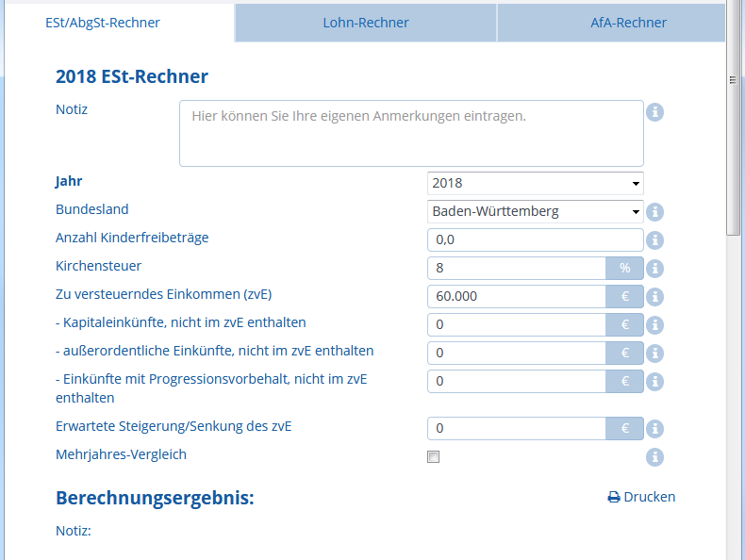The image size is (745, 560).
Task: Click the Drucken print link
Action: click(x=641, y=497)
